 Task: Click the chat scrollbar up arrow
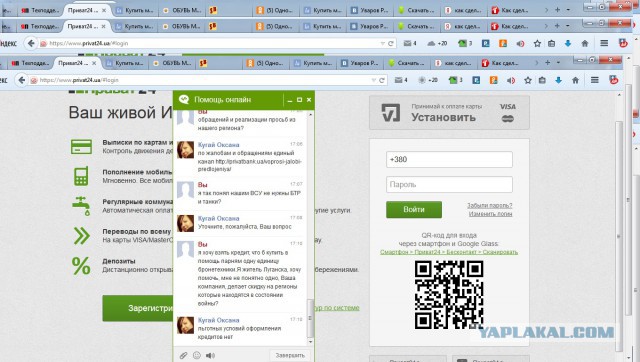310,115
